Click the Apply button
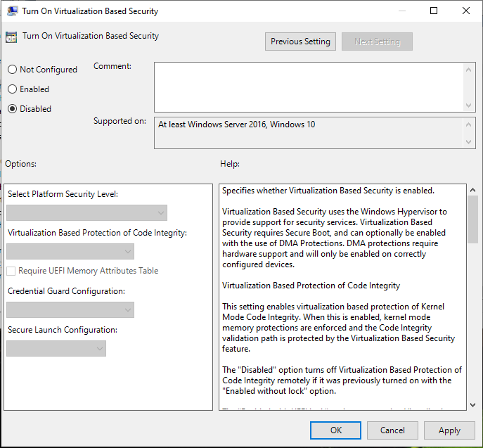The height and width of the screenshot is (448, 483). (x=449, y=430)
